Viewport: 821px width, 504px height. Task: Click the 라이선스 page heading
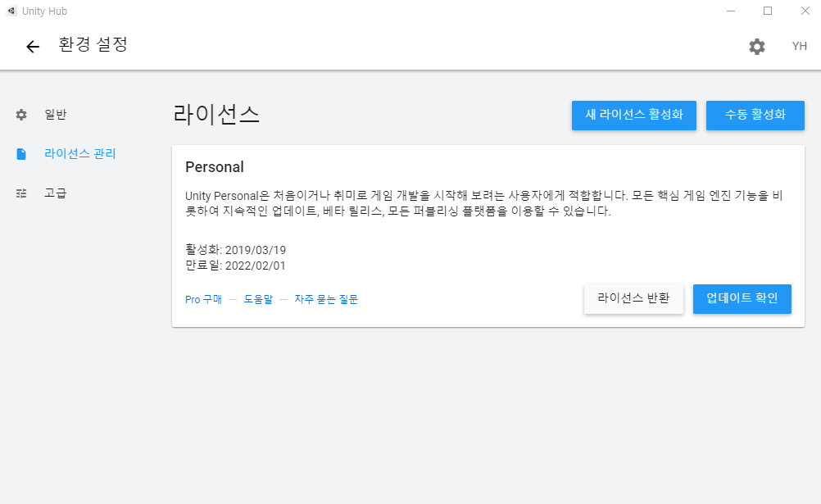pos(216,115)
